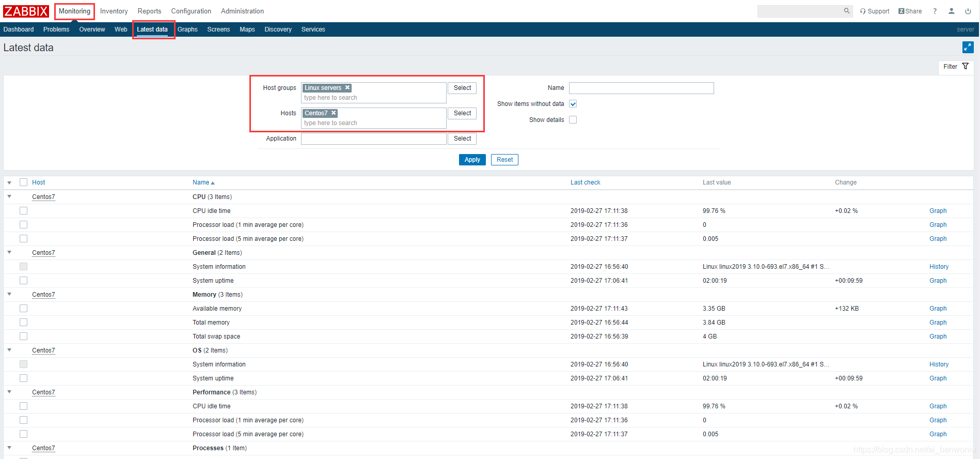Switch to Discovery submenu
This screenshot has height=459, width=980.
(278, 29)
